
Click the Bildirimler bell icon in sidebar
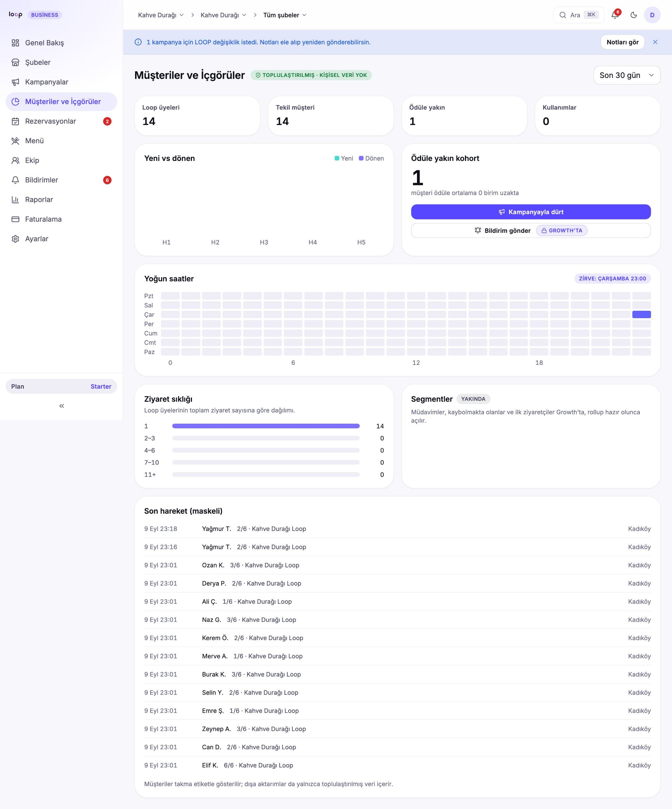pos(15,180)
